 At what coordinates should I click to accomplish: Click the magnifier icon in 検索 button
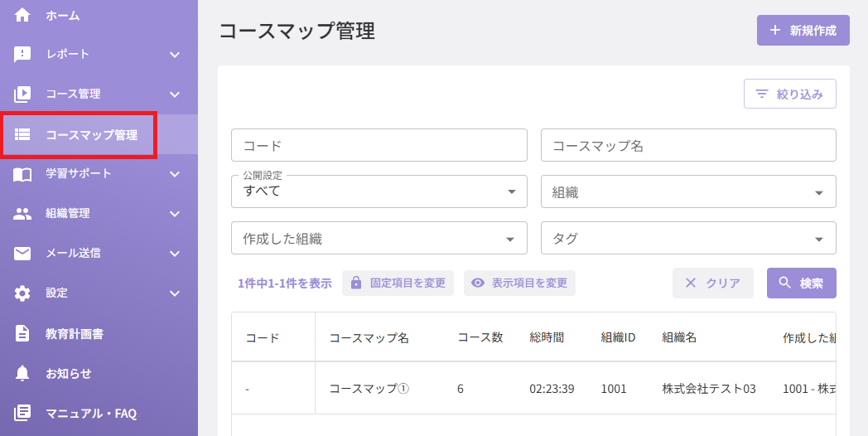coord(785,283)
